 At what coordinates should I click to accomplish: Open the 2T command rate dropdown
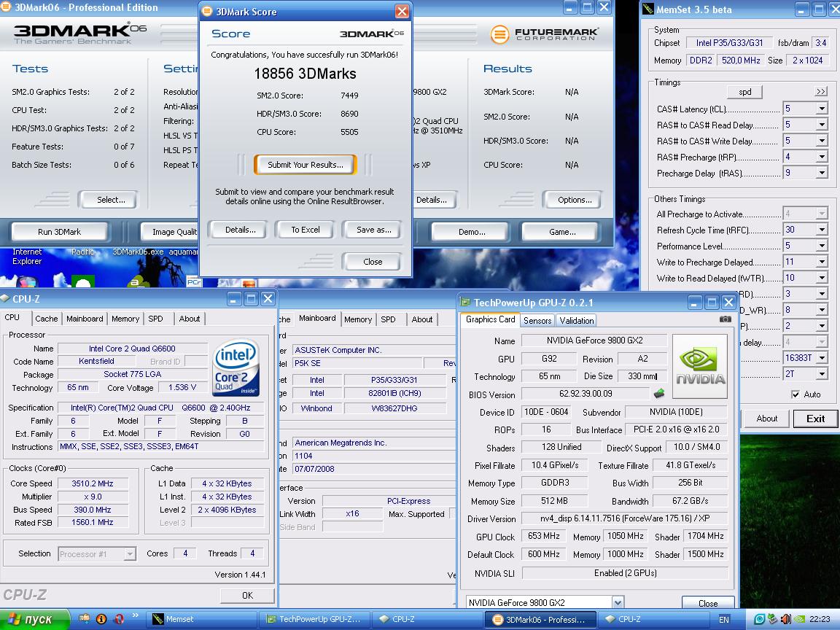coord(822,374)
